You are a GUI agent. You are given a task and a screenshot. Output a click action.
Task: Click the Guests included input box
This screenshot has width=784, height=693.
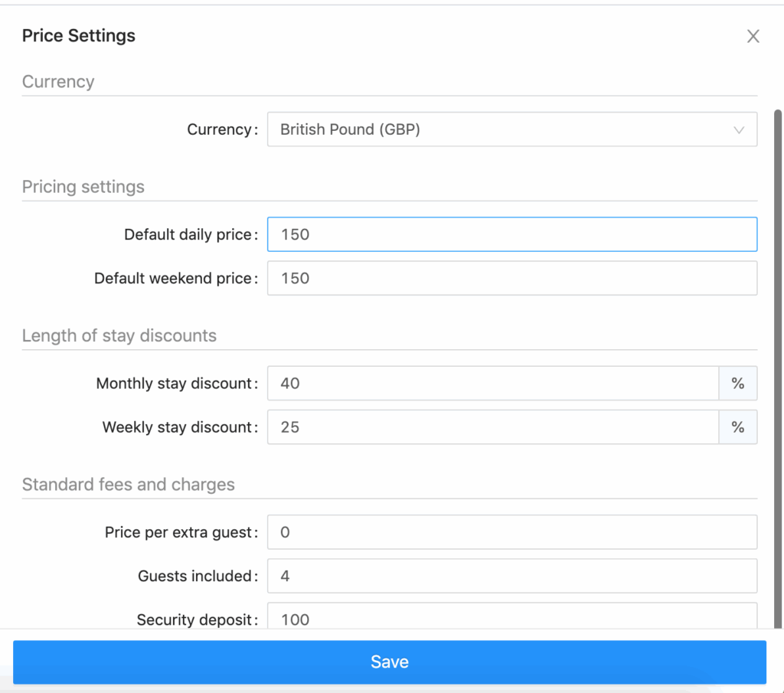point(511,576)
